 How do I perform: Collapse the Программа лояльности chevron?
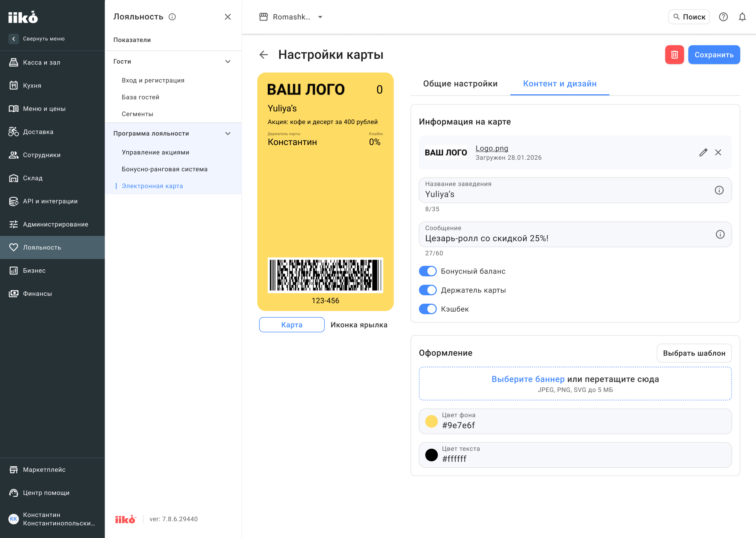(x=228, y=133)
